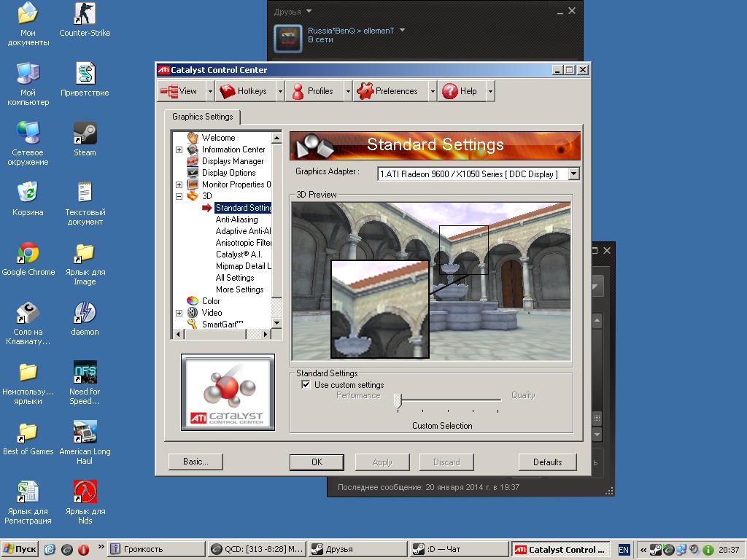
Task: Click the Defaults button
Action: click(x=547, y=462)
